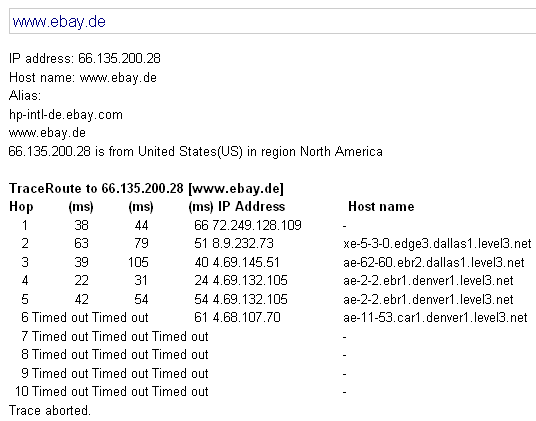Click hop 4 host ae-2-2.ebr1.denver1.level3.net
This screenshot has height=421, width=536.
point(428,281)
